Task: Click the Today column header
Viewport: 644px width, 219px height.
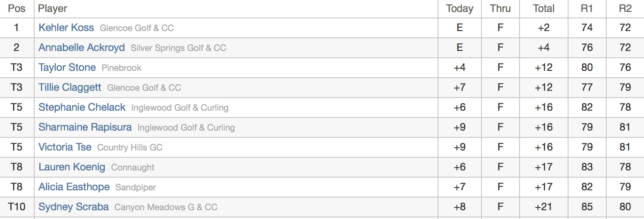Action: 460,8
